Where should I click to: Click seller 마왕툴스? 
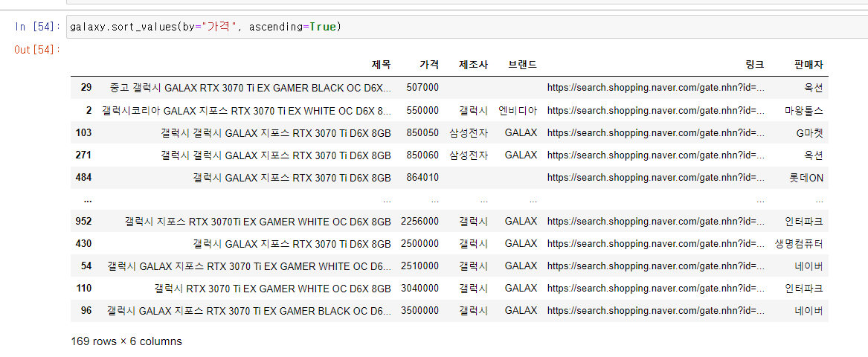pos(804,110)
